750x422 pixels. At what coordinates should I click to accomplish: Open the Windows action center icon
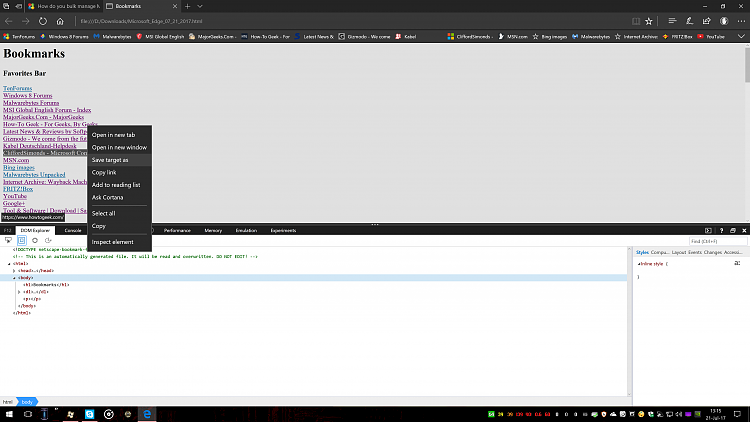pyautogui.click(x=738, y=414)
